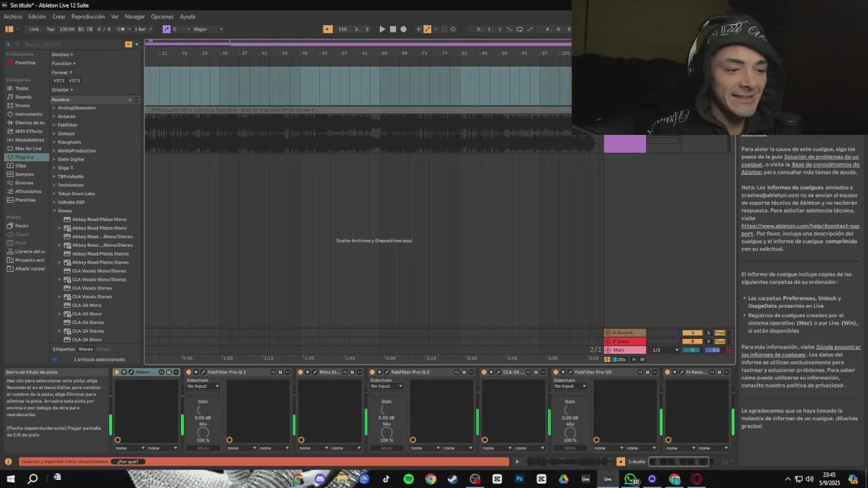
Task: Expand the AnalogObsession plug-in folder
Action: [54, 108]
